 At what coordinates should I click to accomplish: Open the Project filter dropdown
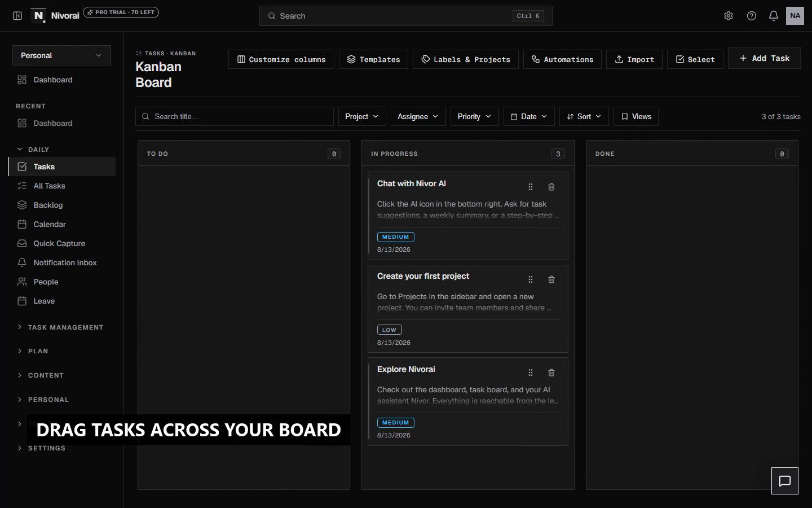pos(362,116)
